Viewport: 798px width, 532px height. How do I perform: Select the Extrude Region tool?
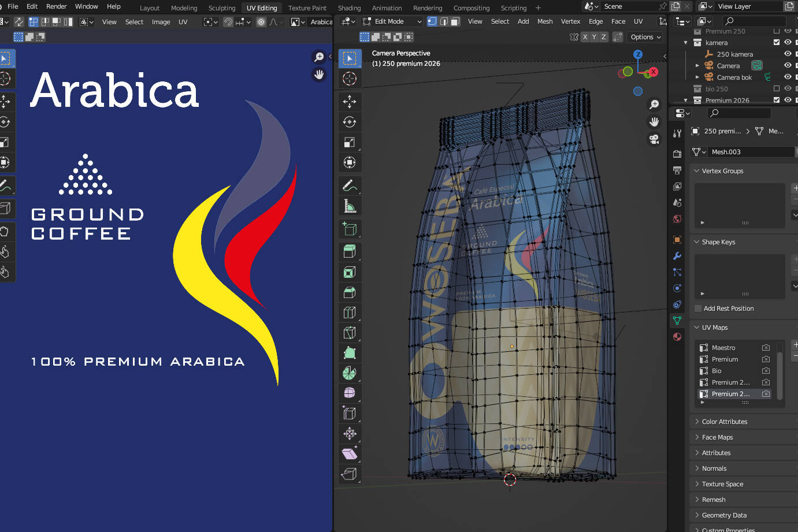click(350, 251)
